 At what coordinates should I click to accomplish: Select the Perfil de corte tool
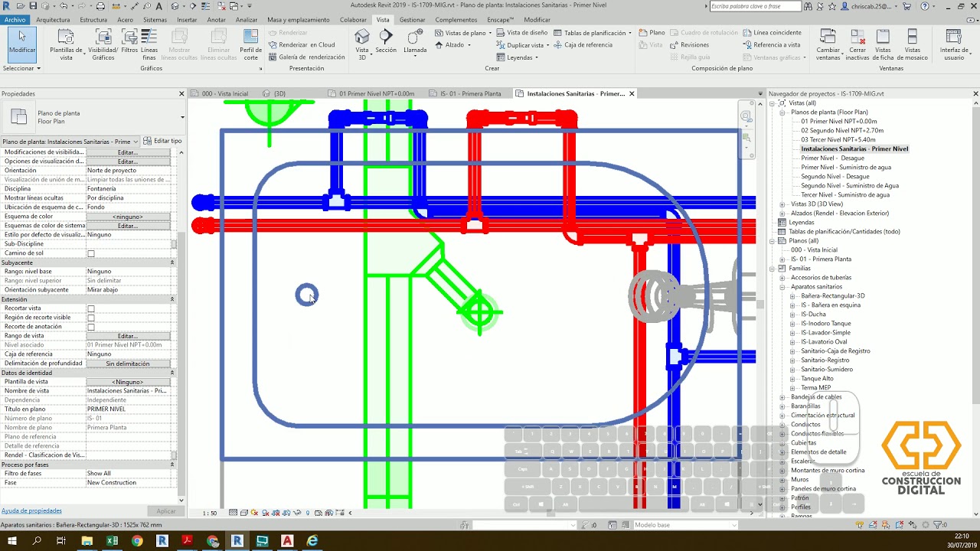tap(250, 44)
